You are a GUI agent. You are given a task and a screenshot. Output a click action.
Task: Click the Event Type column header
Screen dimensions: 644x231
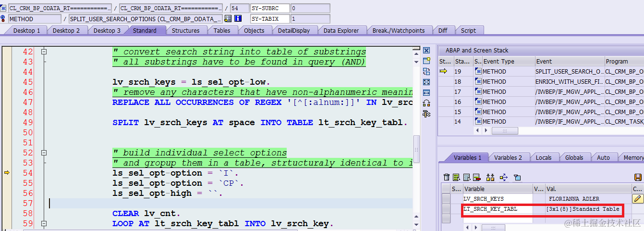click(509, 61)
